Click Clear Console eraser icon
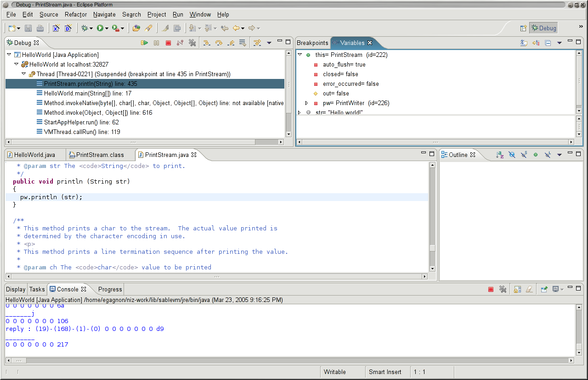 (x=529, y=289)
